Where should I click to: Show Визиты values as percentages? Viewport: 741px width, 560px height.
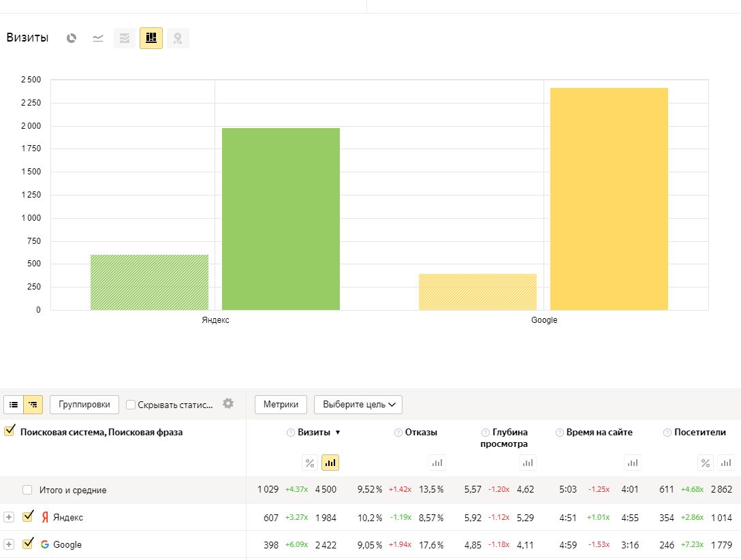pos(309,463)
